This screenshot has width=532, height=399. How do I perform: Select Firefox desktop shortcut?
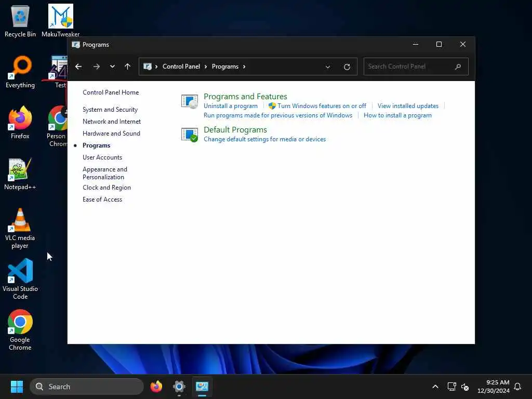pos(20,123)
